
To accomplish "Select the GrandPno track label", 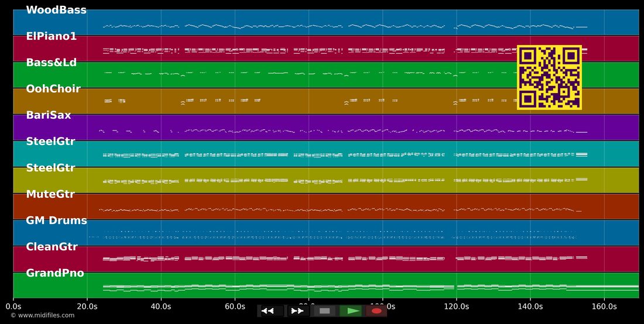I will pos(55,273).
